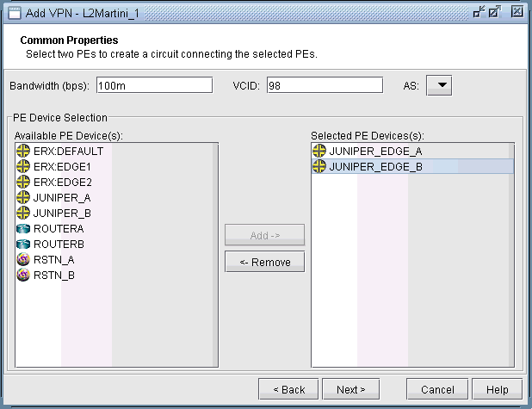The image size is (532, 409).
Task: Click the ERX:EDGE1 device icon
Action: point(24,166)
